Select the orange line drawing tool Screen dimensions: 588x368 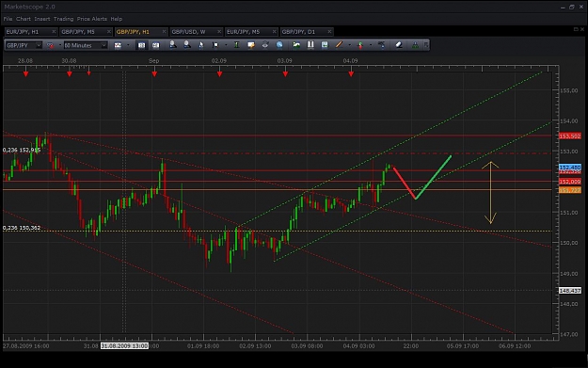pyautogui.click(x=339, y=45)
